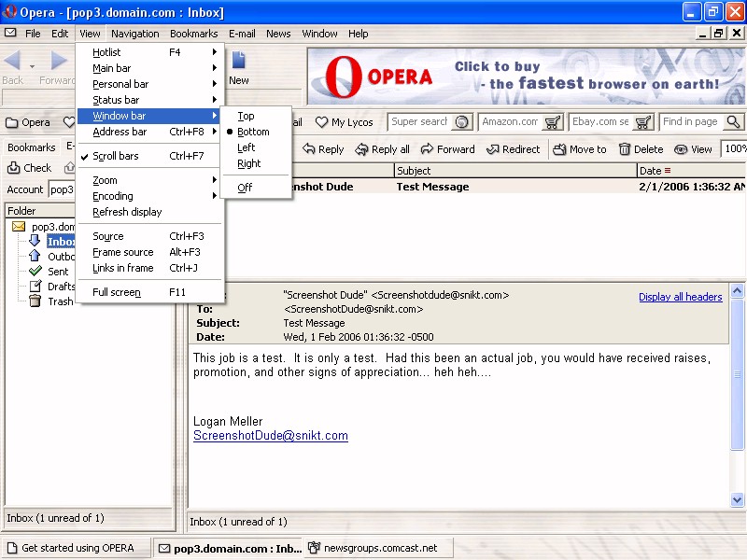Turn Off the window bar
Viewport: 747px width, 560px height.
coord(245,188)
